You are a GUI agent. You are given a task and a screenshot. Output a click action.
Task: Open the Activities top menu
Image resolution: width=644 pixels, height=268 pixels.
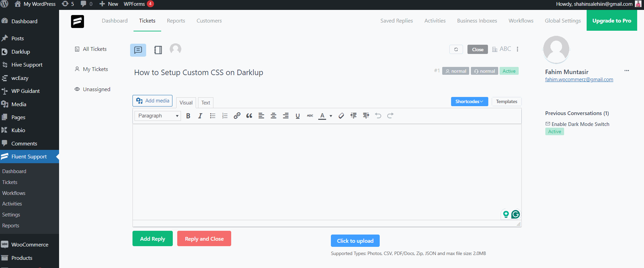click(x=435, y=21)
